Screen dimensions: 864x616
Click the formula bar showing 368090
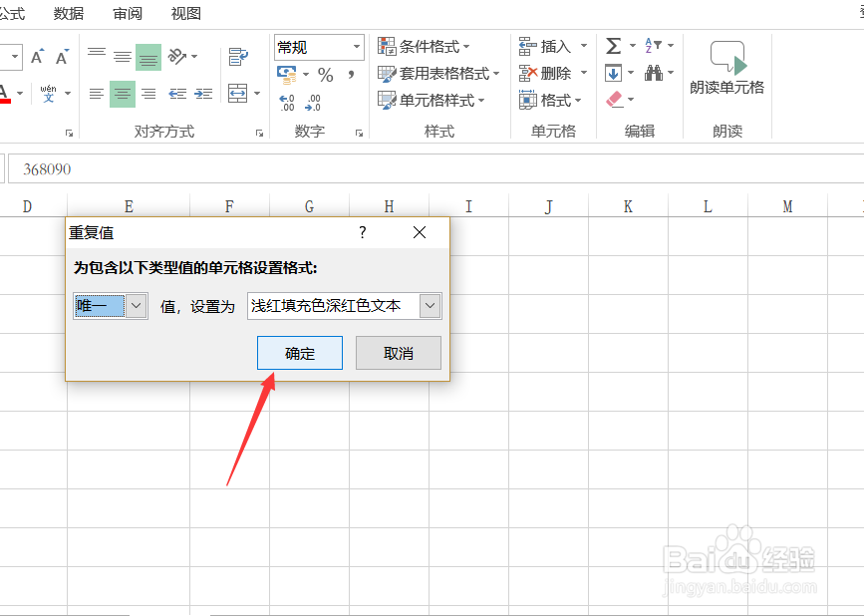point(435,169)
